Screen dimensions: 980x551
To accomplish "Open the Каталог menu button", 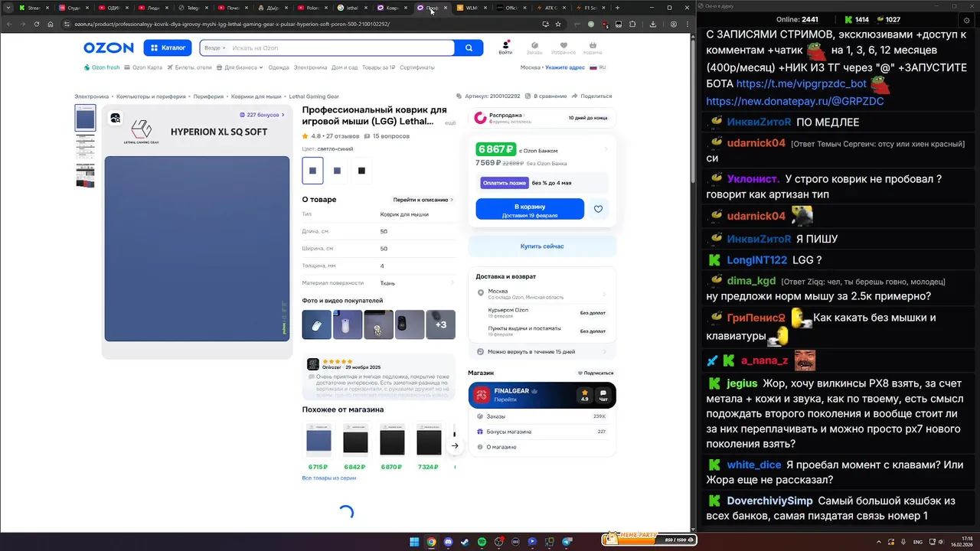I will [168, 47].
